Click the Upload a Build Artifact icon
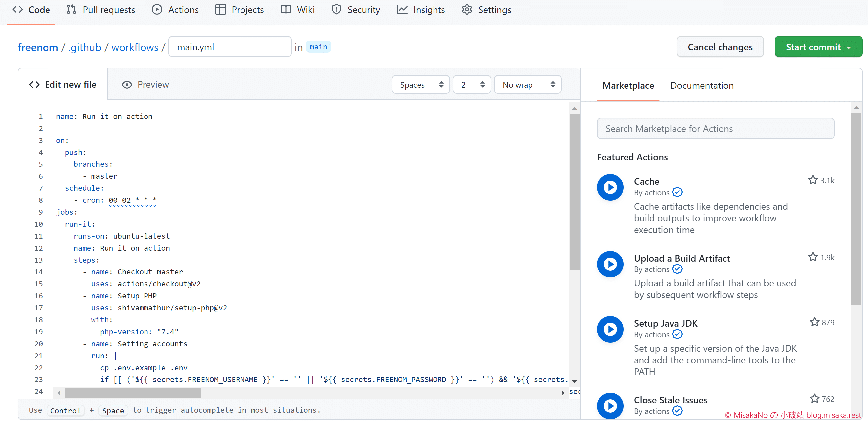Screen dimensions: 868x426 pyautogui.click(x=610, y=264)
